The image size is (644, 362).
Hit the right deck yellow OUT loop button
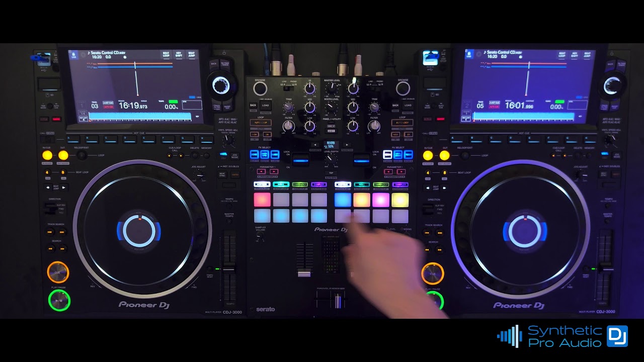click(x=444, y=156)
